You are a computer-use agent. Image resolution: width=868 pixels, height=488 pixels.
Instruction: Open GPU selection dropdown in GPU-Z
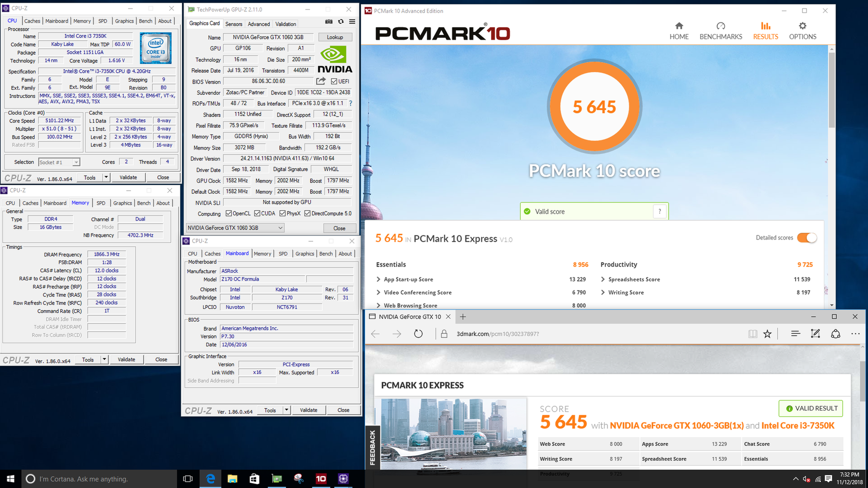coord(235,228)
